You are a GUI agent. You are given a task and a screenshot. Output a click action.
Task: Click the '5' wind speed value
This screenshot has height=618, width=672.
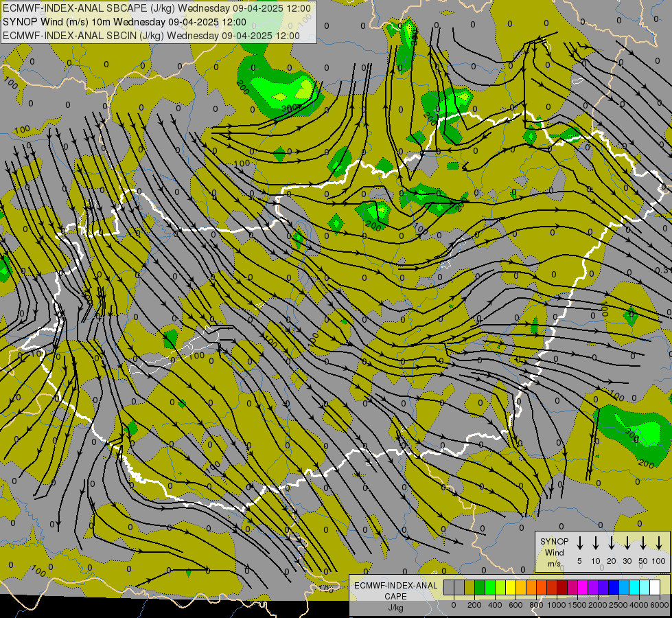[x=579, y=561]
